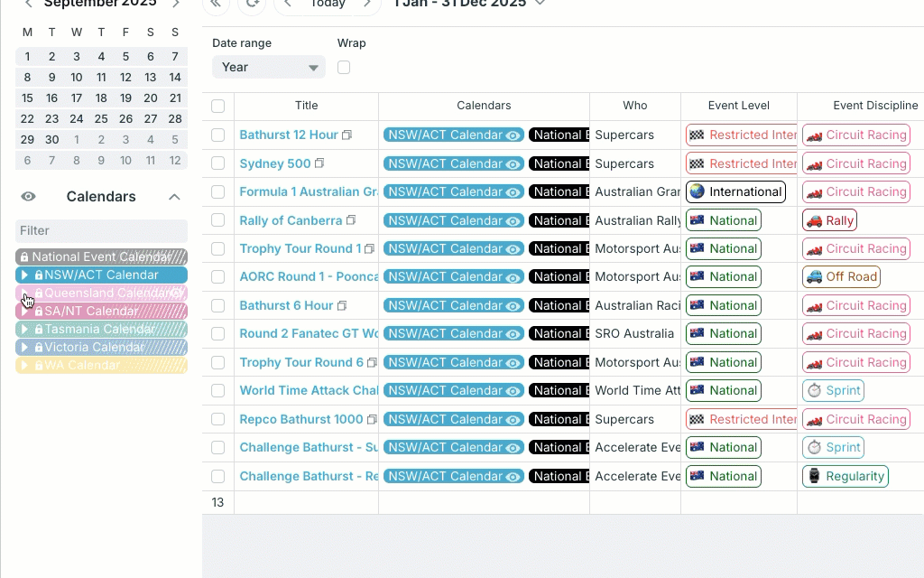Click the lock icon on National Event Calendar
The width and height of the screenshot is (924, 578).
tap(24, 256)
